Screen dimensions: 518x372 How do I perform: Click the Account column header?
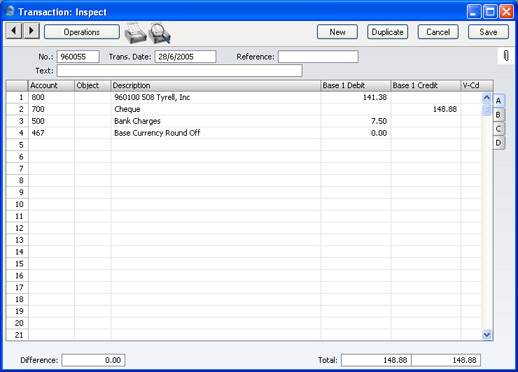tap(51, 86)
